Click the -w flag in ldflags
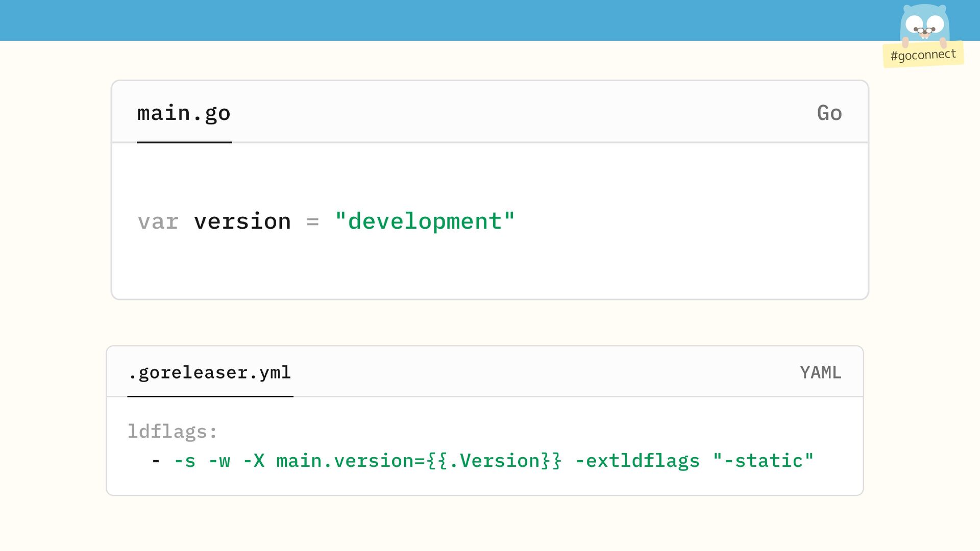This screenshot has width=980, height=551. point(219,461)
